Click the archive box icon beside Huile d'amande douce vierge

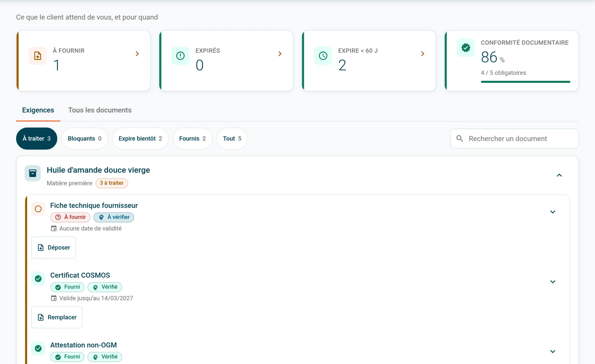click(33, 173)
